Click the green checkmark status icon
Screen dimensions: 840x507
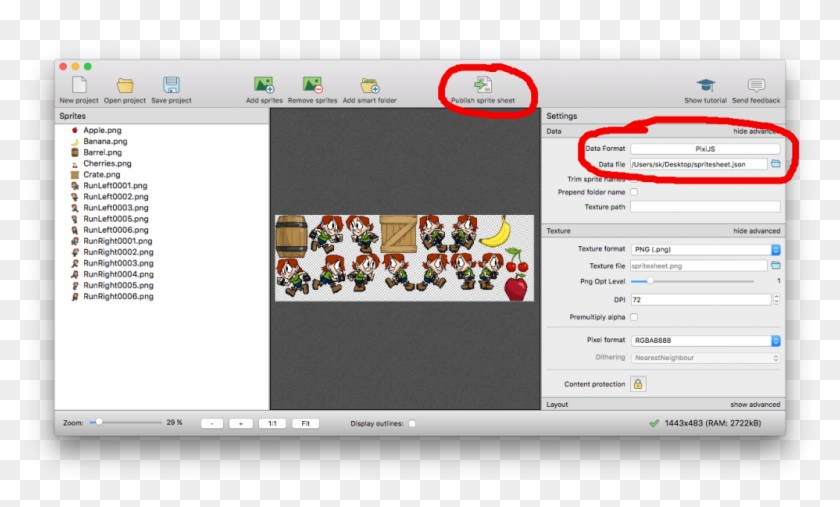click(x=654, y=423)
